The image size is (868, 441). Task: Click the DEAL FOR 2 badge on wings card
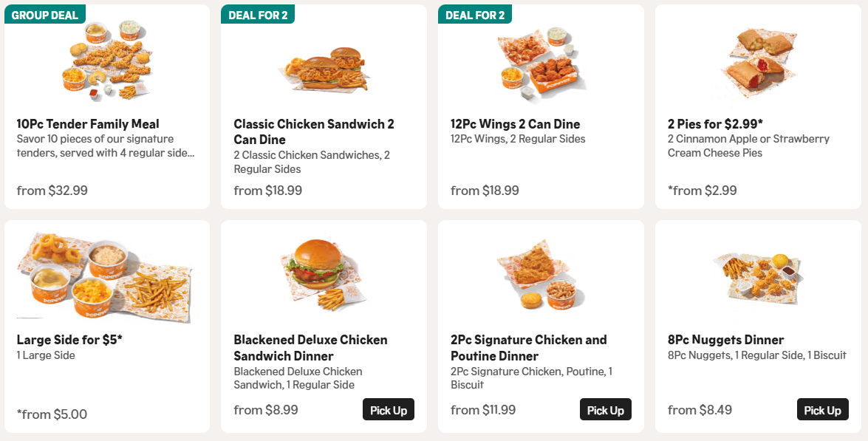click(x=475, y=15)
